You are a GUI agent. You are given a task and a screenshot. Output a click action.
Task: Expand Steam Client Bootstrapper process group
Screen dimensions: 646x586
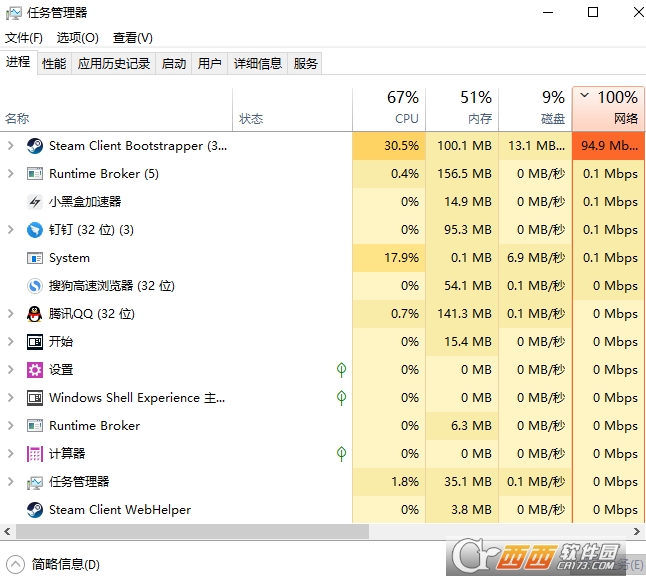pos(11,145)
